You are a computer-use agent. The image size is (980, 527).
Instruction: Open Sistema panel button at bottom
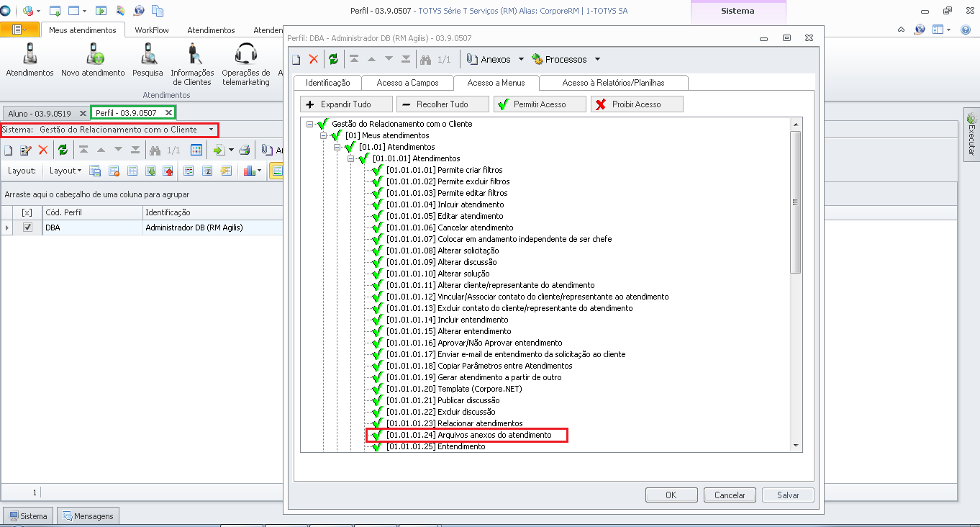(x=28, y=516)
